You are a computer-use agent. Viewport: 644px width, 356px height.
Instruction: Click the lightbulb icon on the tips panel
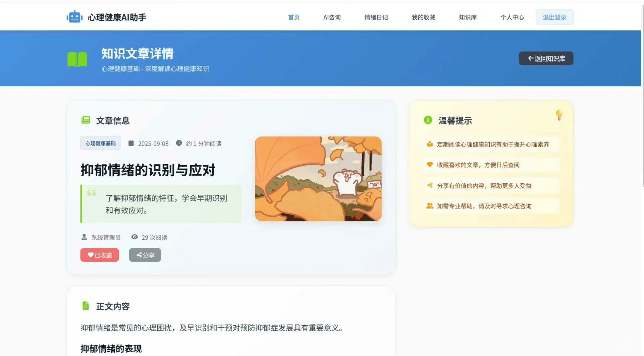point(559,115)
